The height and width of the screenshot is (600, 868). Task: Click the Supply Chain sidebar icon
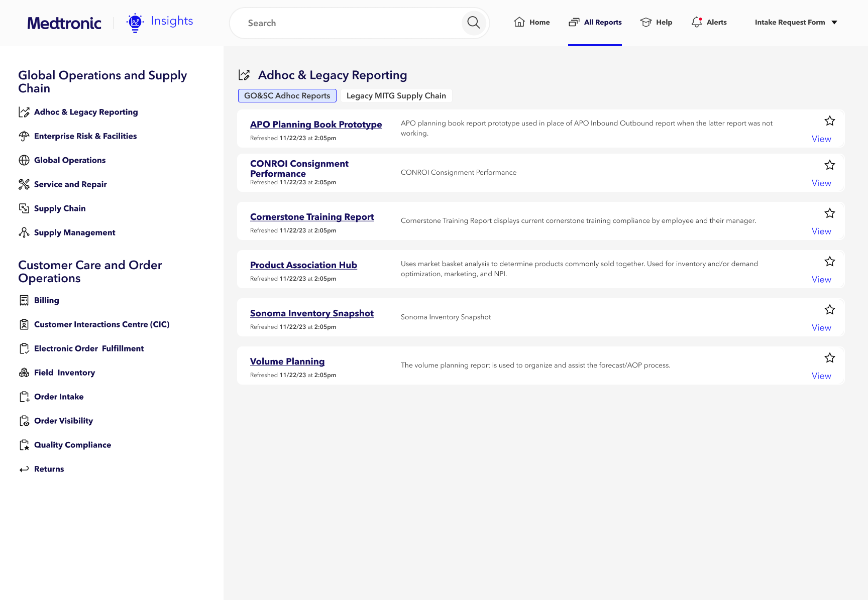(x=24, y=208)
